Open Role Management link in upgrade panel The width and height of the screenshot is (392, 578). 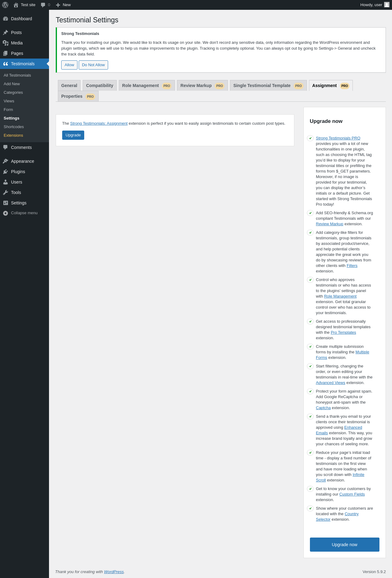[x=340, y=296]
